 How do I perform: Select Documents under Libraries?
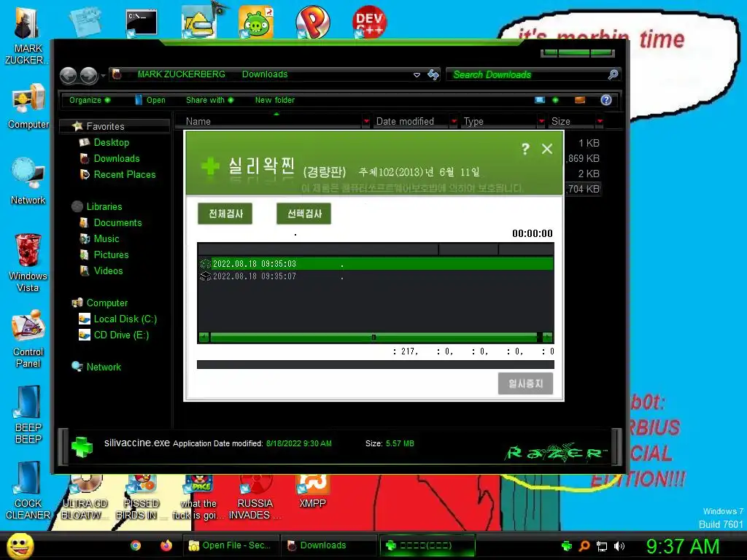(117, 223)
